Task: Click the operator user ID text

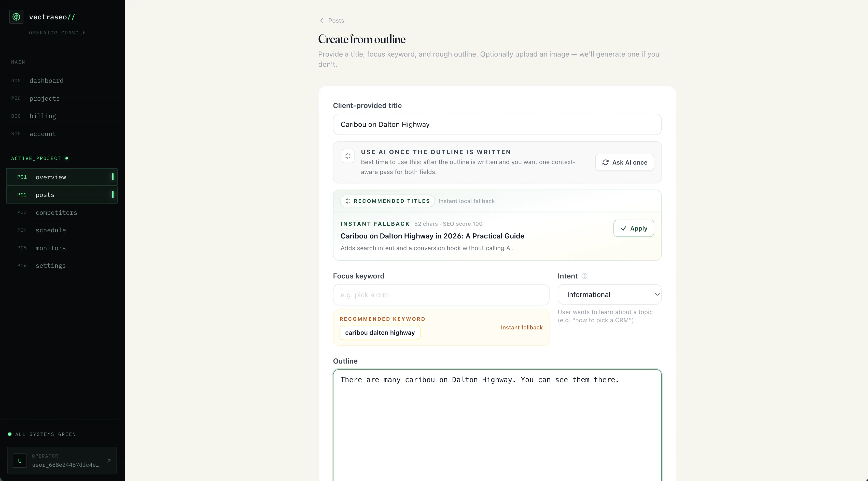Action: pos(66,465)
